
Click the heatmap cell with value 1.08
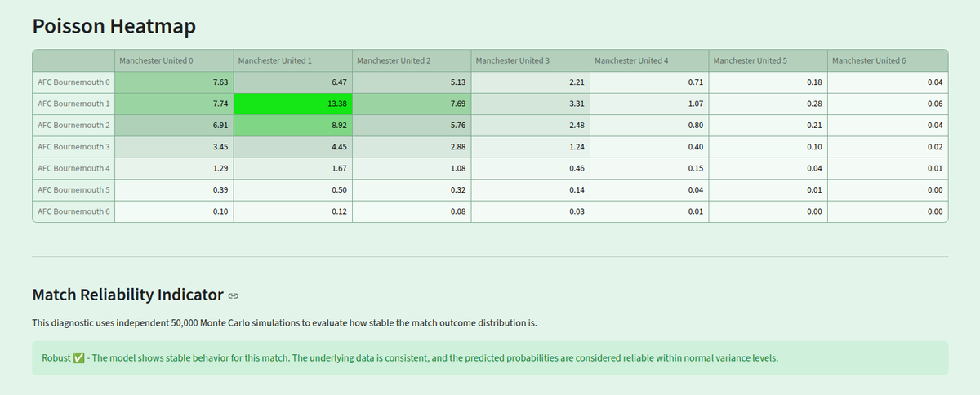(412, 168)
